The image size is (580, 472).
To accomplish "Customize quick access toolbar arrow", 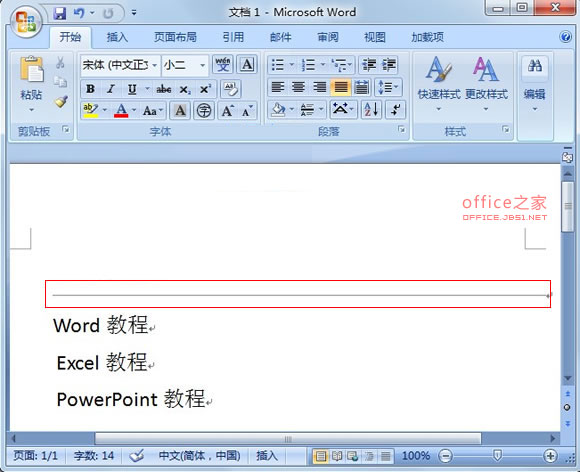I will (x=134, y=13).
